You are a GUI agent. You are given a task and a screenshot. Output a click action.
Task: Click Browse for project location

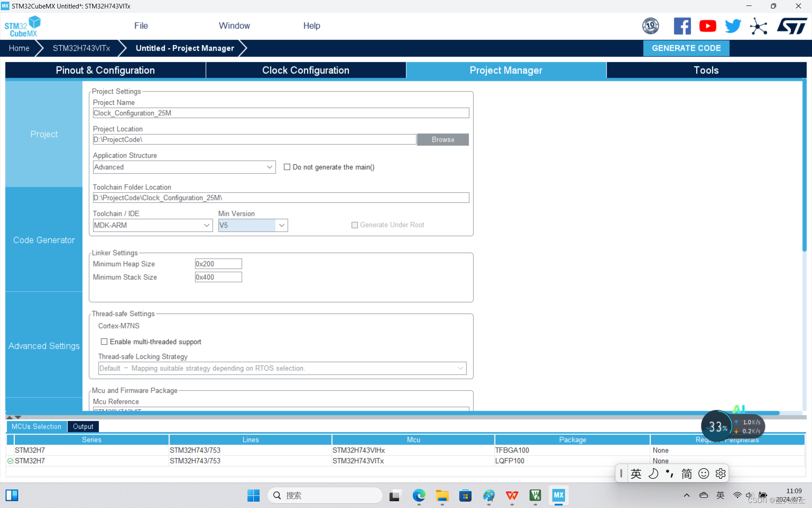(x=442, y=140)
